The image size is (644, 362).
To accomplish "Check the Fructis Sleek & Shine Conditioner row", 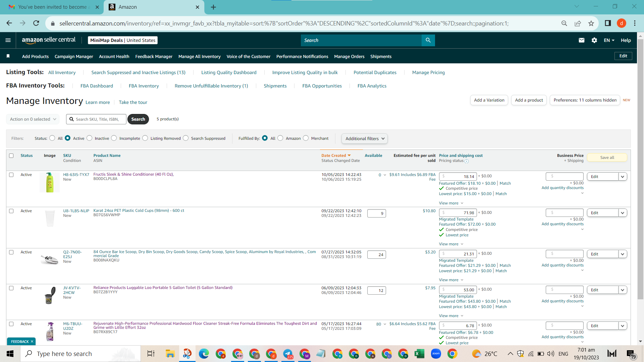I will pyautogui.click(x=11, y=175).
